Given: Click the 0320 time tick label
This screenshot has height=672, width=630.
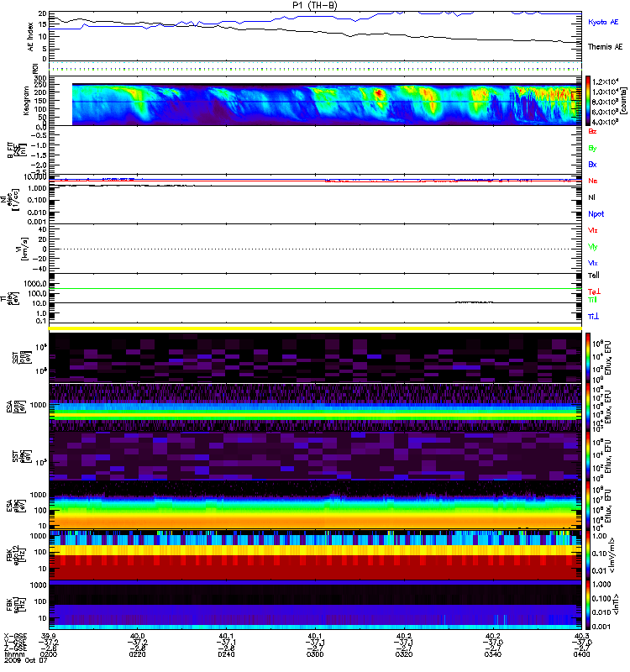Looking at the screenshot, I should [x=404, y=654].
